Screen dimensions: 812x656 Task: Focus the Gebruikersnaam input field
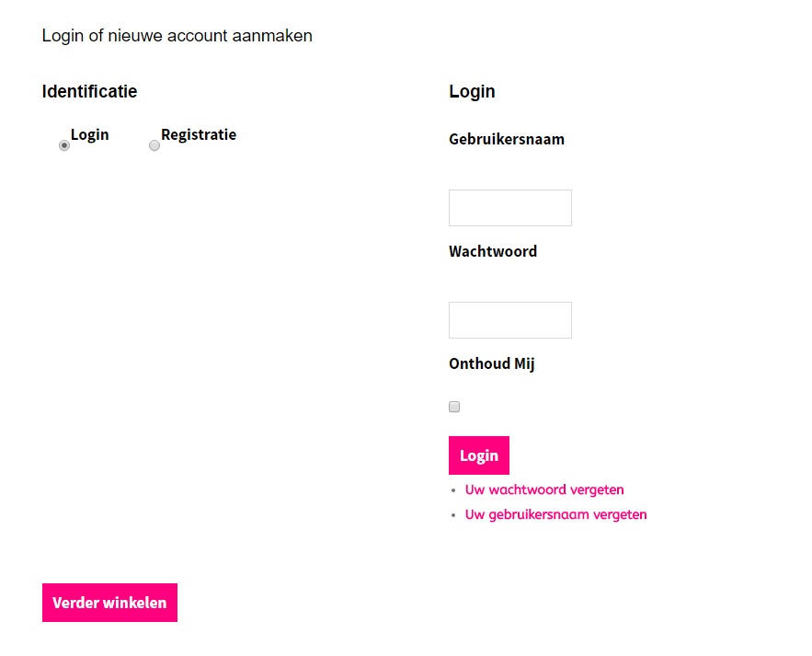[509, 208]
